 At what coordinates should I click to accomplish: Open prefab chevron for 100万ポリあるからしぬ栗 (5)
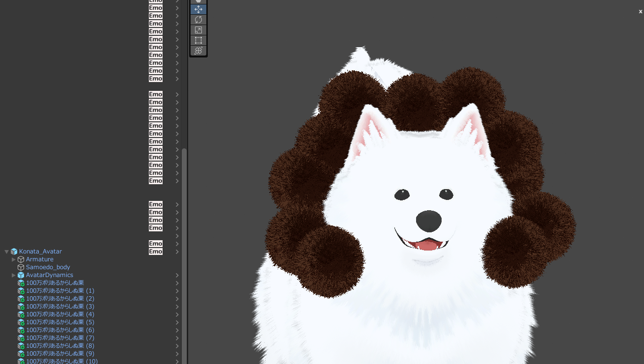(177, 322)
